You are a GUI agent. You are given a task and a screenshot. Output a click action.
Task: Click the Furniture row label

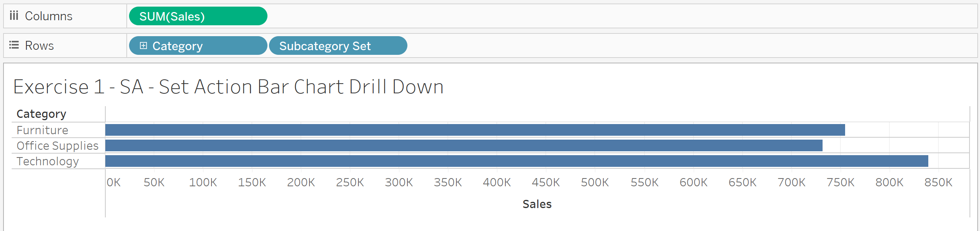click(x=42, y=130)
